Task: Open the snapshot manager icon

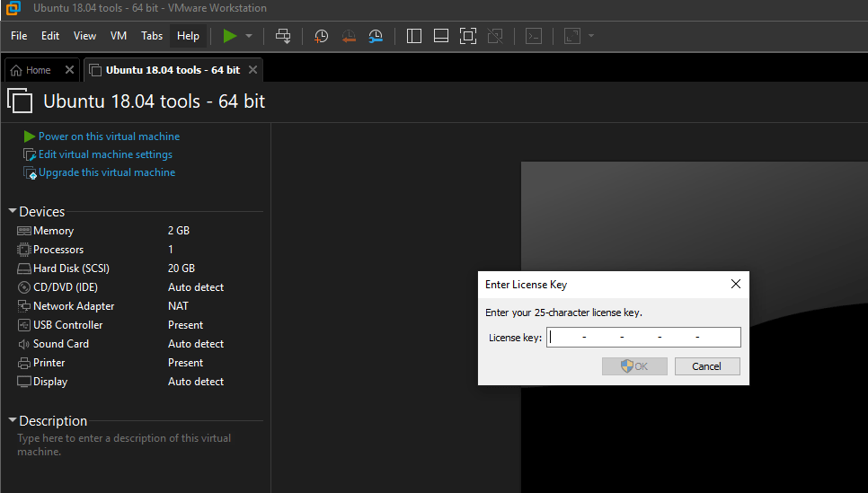Action: coord(376,37)
